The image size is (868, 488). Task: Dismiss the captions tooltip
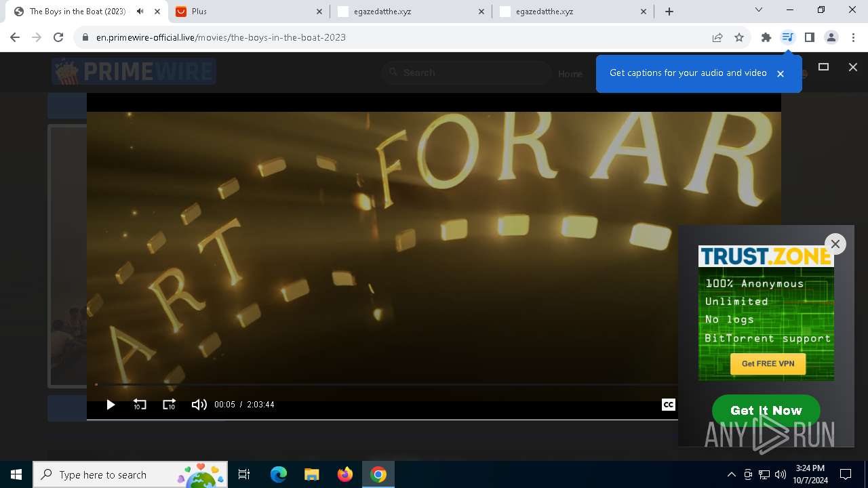(x=781, y=73)
